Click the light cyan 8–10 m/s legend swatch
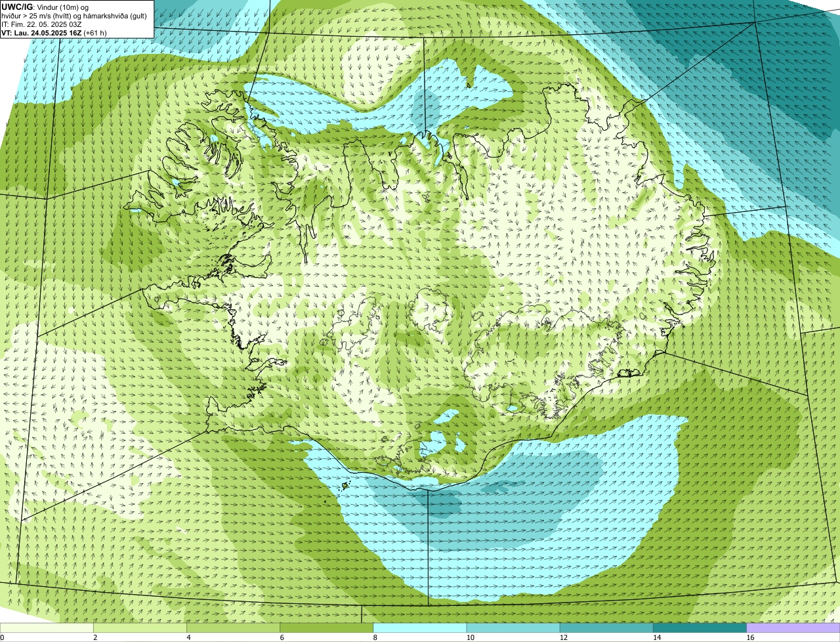The height and width of the screenshot is (642, 840). pyautogui.click(x=420, y=628)
